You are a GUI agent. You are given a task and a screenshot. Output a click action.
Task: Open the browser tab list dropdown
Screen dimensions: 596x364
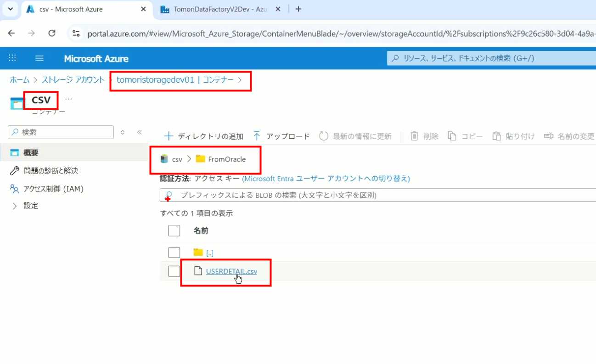point(10,9)
